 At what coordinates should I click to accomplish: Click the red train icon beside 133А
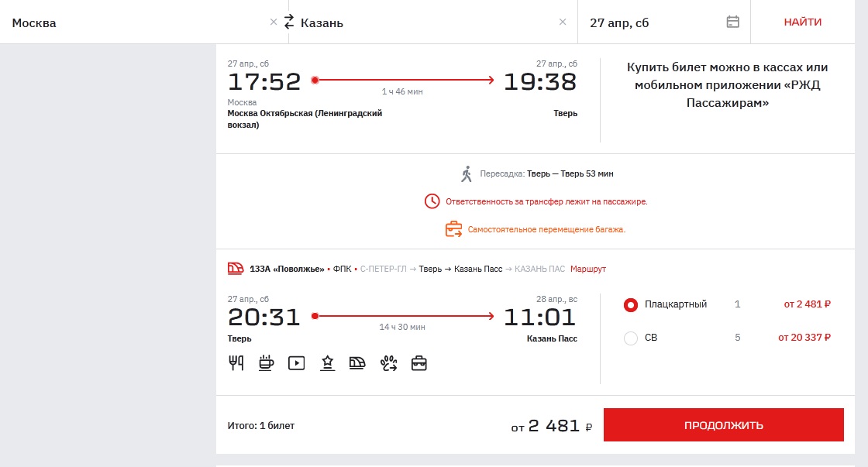[236, 269]
